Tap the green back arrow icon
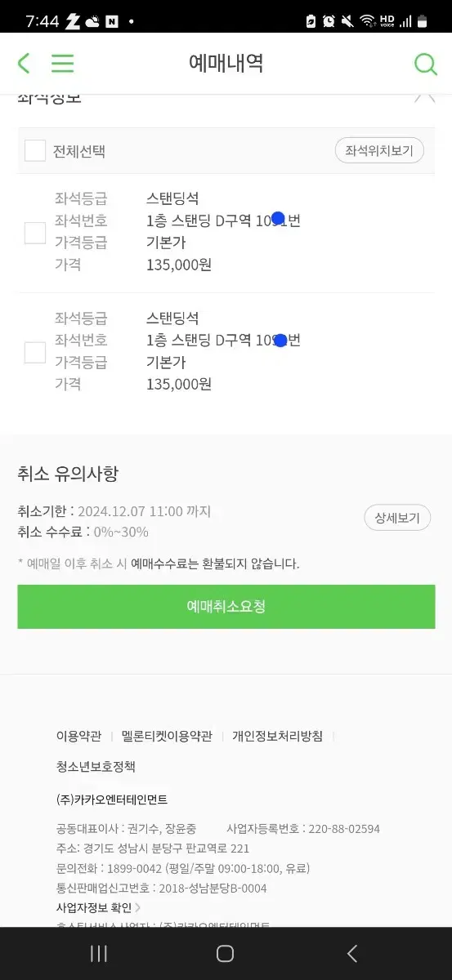The height and width of the screenshot is (980, 452). [24, 63]
